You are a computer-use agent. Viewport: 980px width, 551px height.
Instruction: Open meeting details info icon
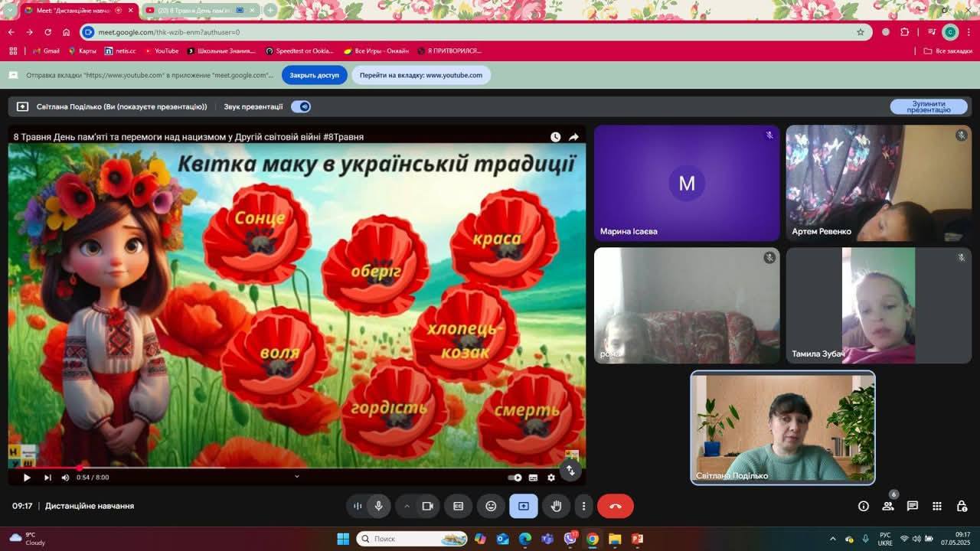coord(864,506)
